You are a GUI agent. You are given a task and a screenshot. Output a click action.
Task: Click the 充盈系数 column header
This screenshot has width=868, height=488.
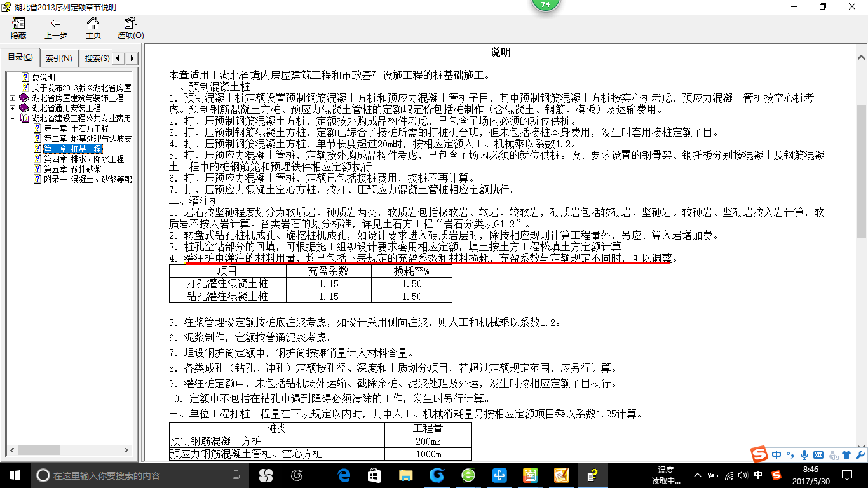pyautogui.click(x=329, y=271)
